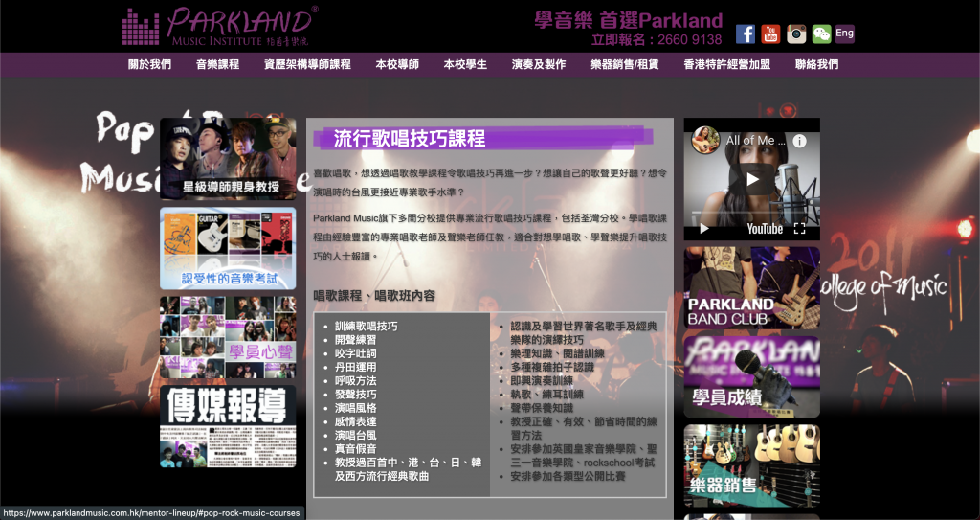Enter fullscreen on the embedded video
The height and width of the screenshot is (520, 980).
799,229
